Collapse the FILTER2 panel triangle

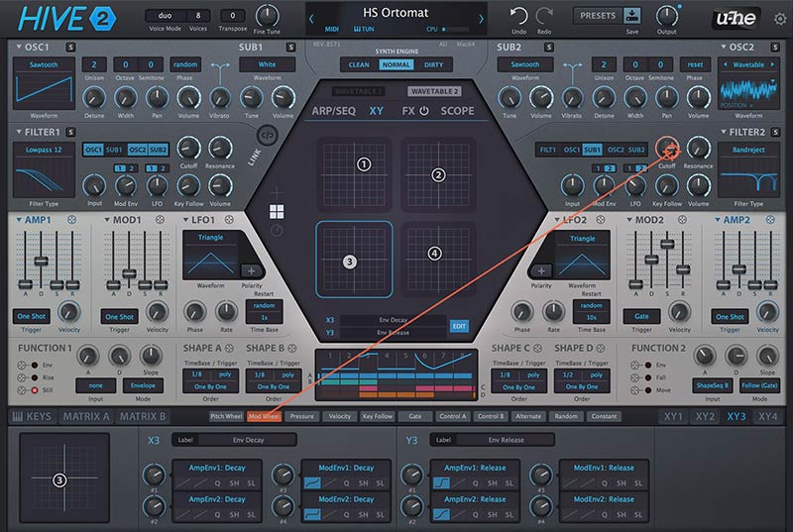point(724,132)
